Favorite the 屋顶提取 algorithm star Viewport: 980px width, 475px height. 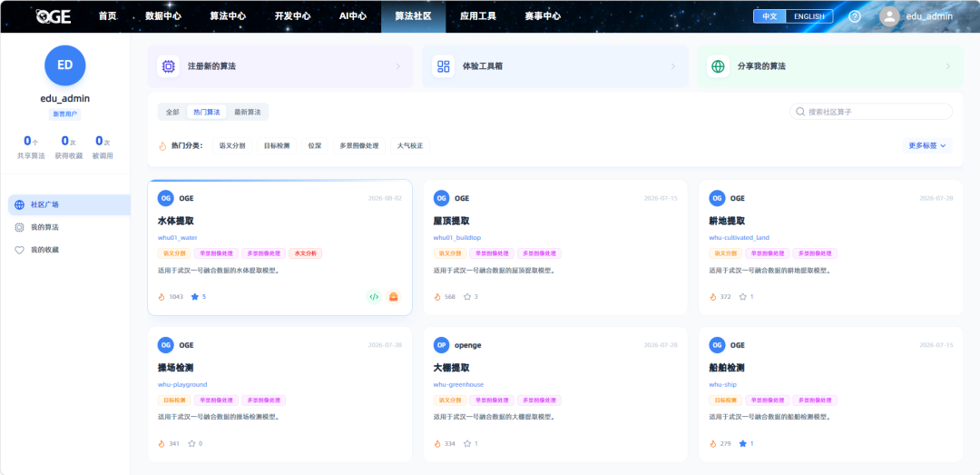(x=467, y=297)
